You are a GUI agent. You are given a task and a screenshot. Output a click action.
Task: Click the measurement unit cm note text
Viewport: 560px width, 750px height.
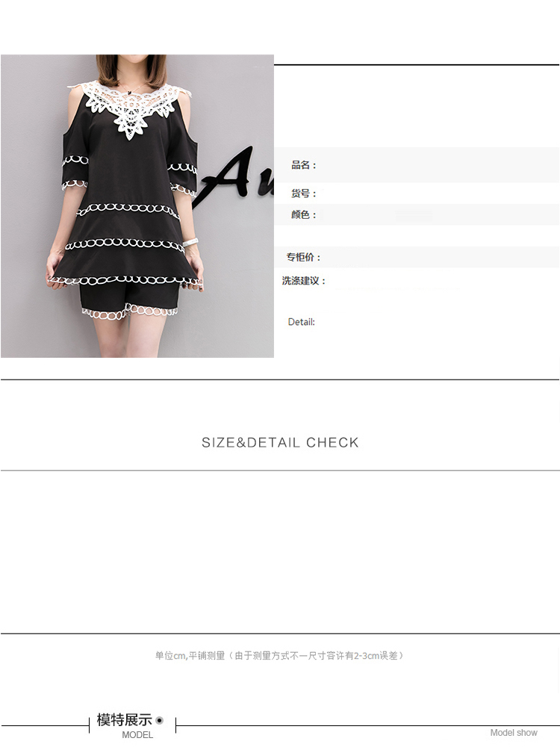[279, 655]
